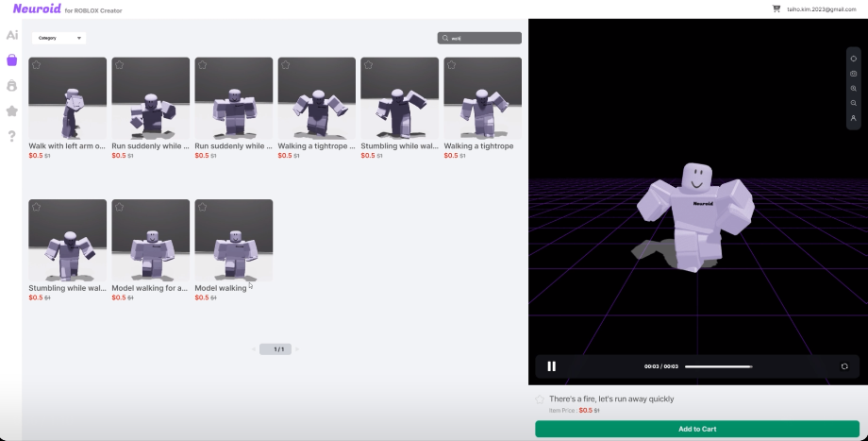Image resolution: width=868 pixels, height=441 pixels.
Task: Click the zoom out magnifier in viewer
Action: click(853, 103)
